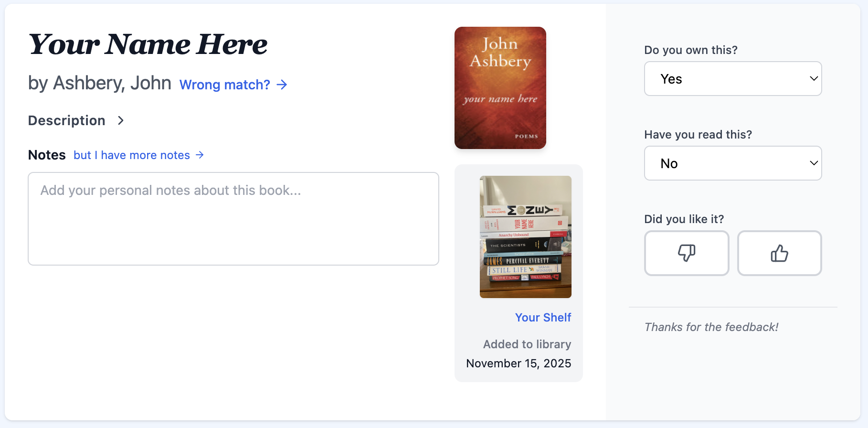Click the chevron on the 'Have you read this?' selector
The height and width of the screenshot is (428, 868).
pyautogui.click(x=813, y=163)
